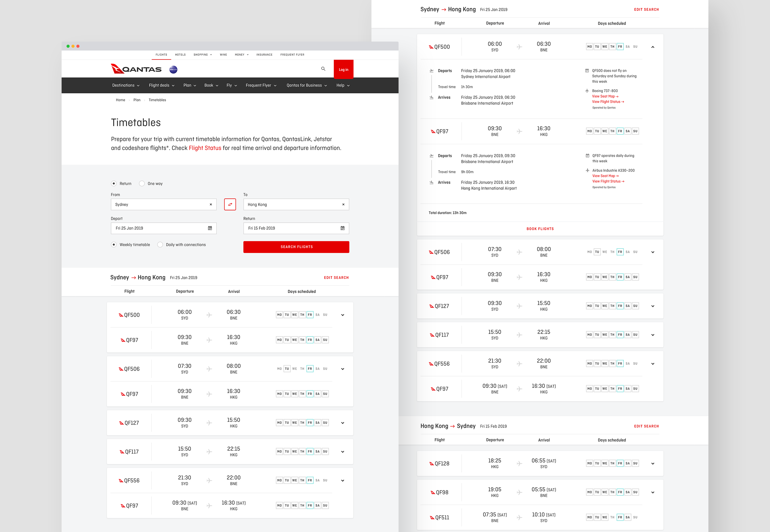Viewport: 770px width, 532px height.
Task: Expand QF127 row in front window
Action: tap(342, 423)
